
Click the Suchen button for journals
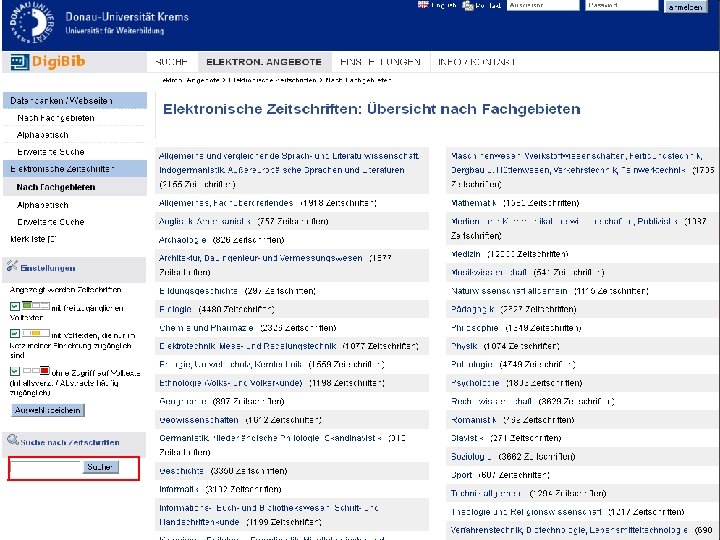click(100, 467)
